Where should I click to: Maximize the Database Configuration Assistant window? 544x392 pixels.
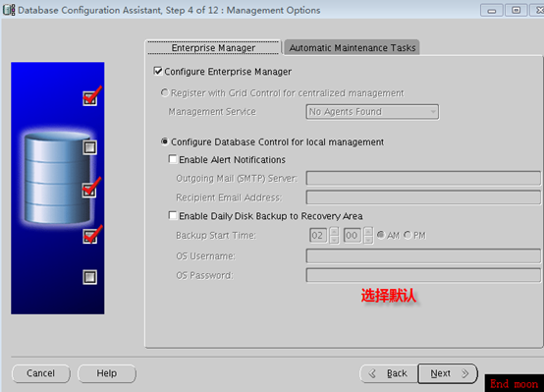(x=516, y=10)
